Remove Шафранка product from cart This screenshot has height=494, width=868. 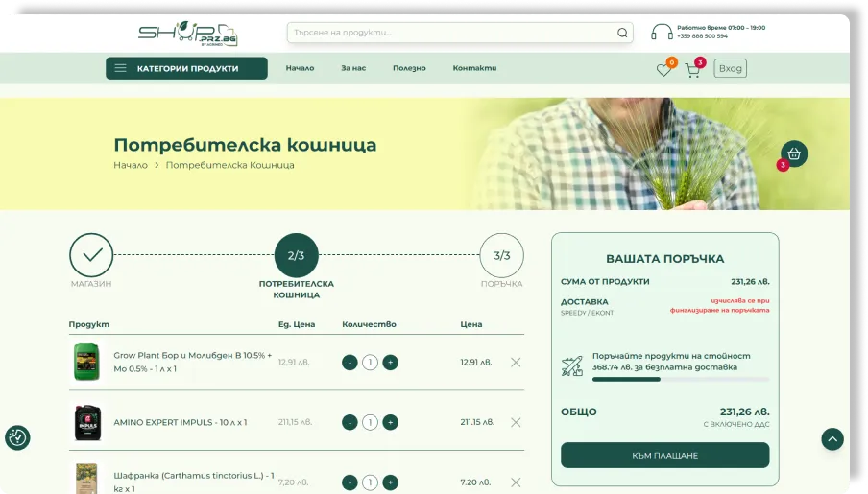coord(516,482)
